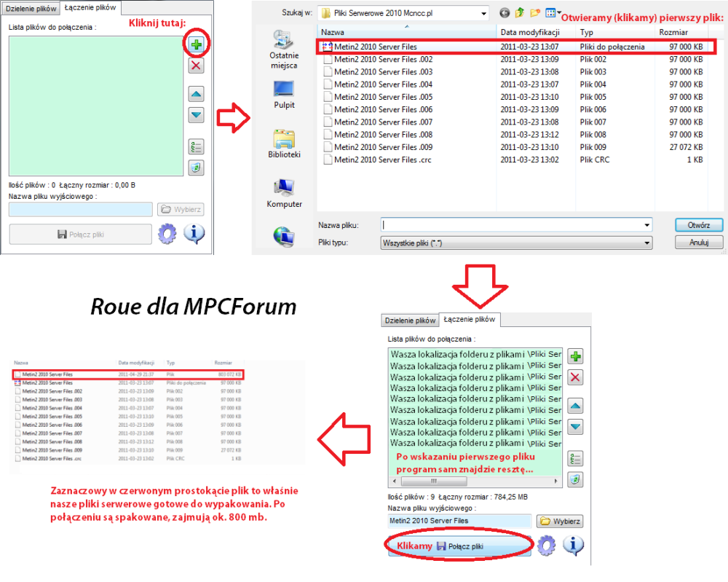The height and width of the screenshot is (582, 728).
Task: Select Łączenie plików tab in the empty-list joiner window
Action: coord(90,7)
